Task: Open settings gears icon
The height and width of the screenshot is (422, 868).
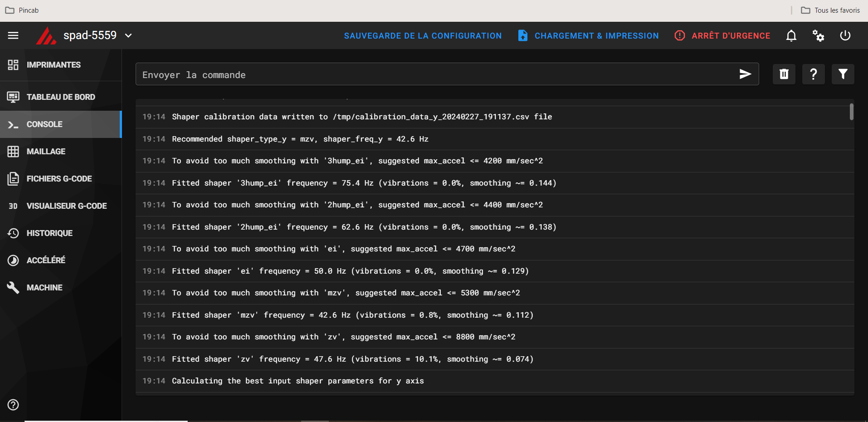Action: tap(818, 35)
